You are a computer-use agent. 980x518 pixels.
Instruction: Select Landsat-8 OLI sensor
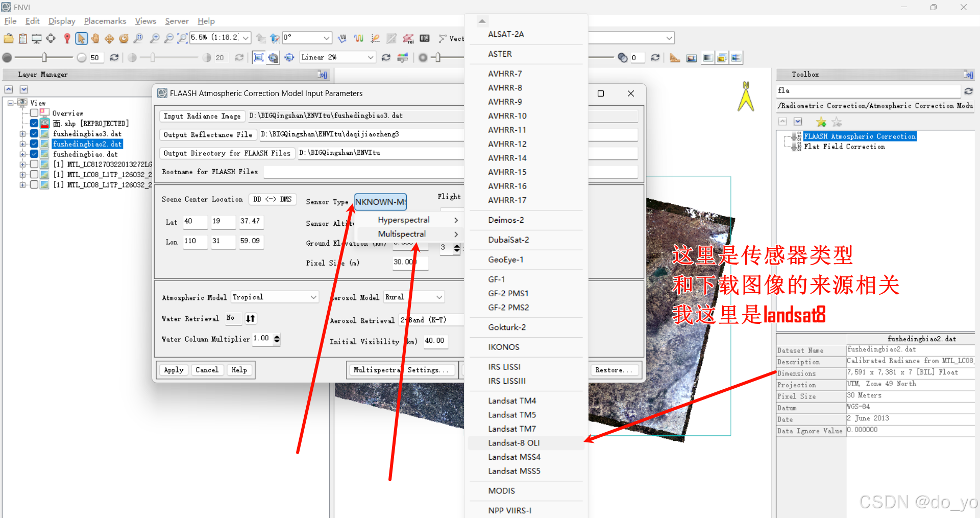pyautogui.click(x=526, y=443)
